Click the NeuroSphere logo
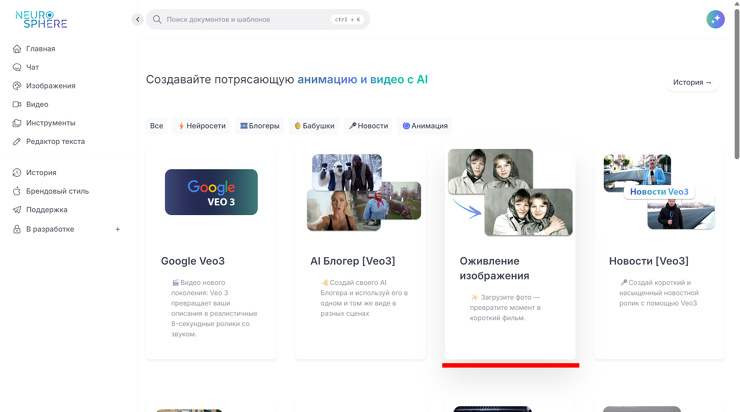 [x=41, y=20]
